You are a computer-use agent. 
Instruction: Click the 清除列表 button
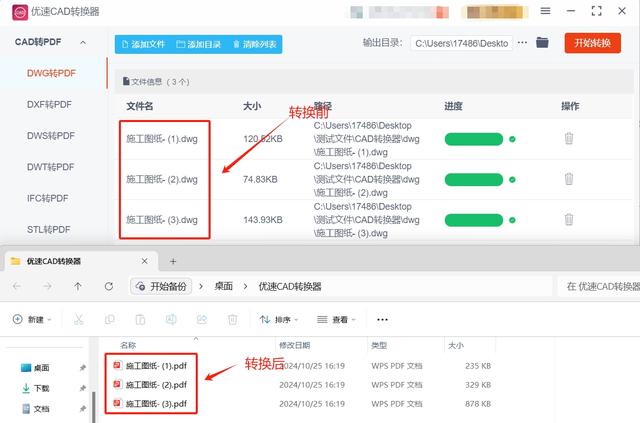click(255, 44)
